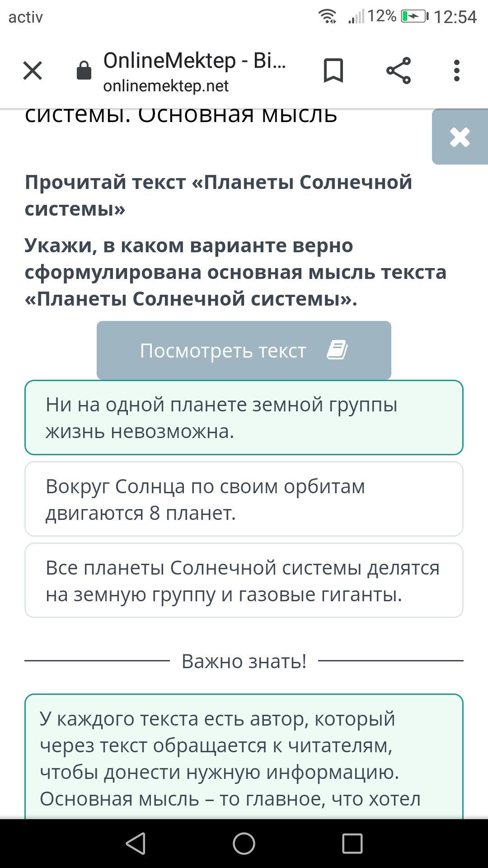This screenshot has width=488, height=868.
Task: Tap the OnlineMektep page title
Action: (x=194, y=61)
